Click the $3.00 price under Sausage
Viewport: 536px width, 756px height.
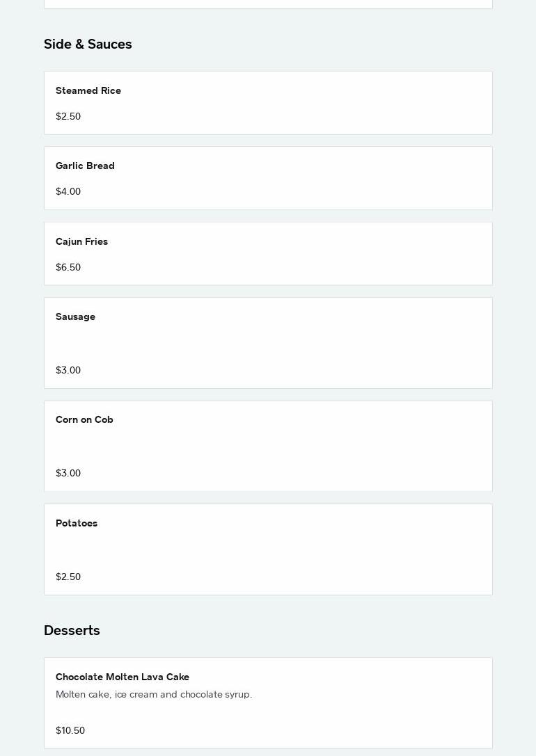[x=68, y=371]
